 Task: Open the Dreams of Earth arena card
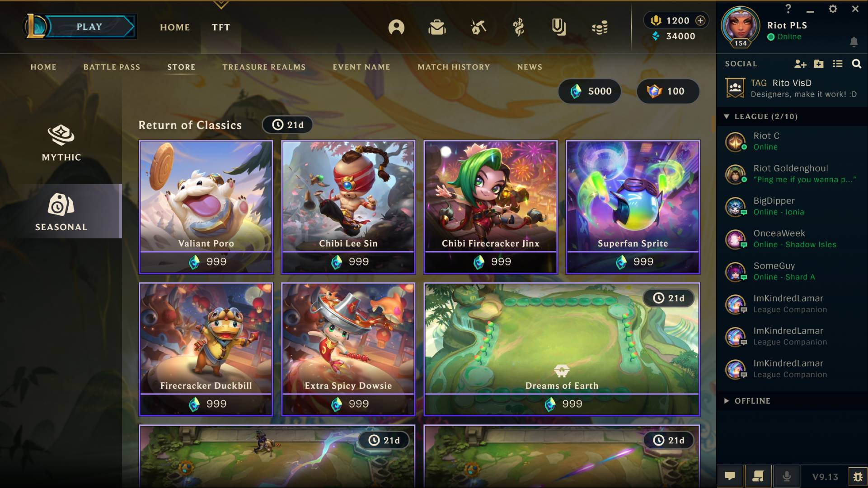pyautogui.click(x=562, y=349)
